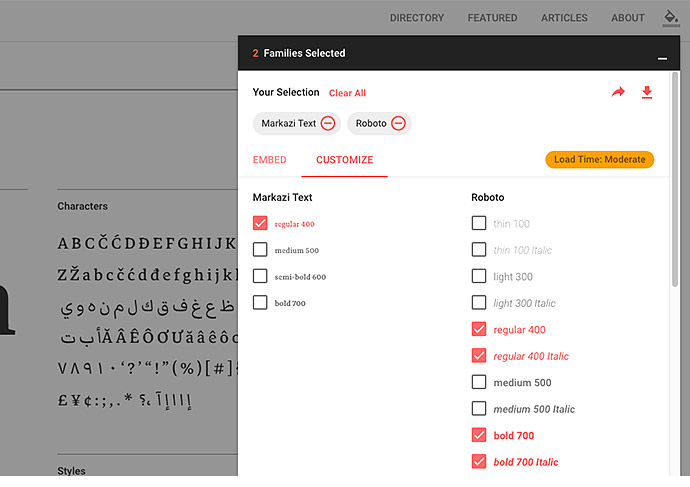Open the Featured page
This screenshot has width=690, height=487.
[492, 18]
